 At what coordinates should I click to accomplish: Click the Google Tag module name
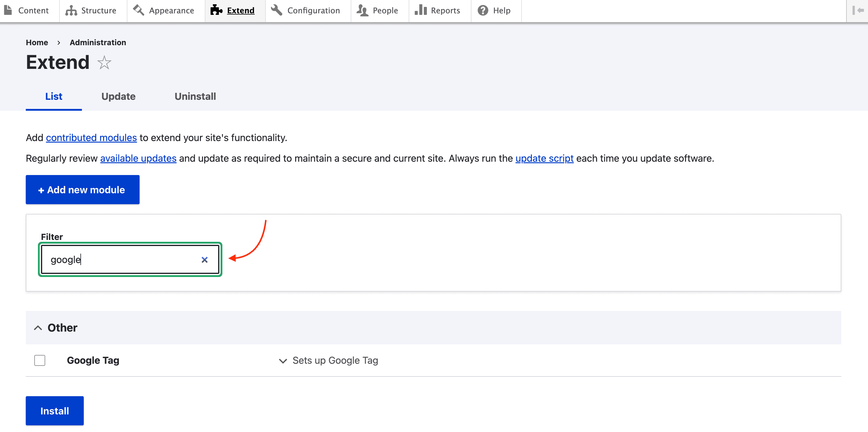[x=93, y=360]
